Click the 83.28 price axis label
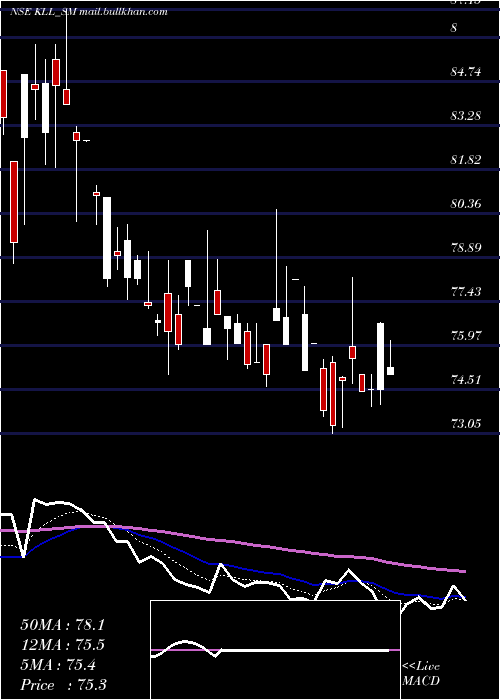This screenshot has height=700, width=500. click(x=467, y=116)
